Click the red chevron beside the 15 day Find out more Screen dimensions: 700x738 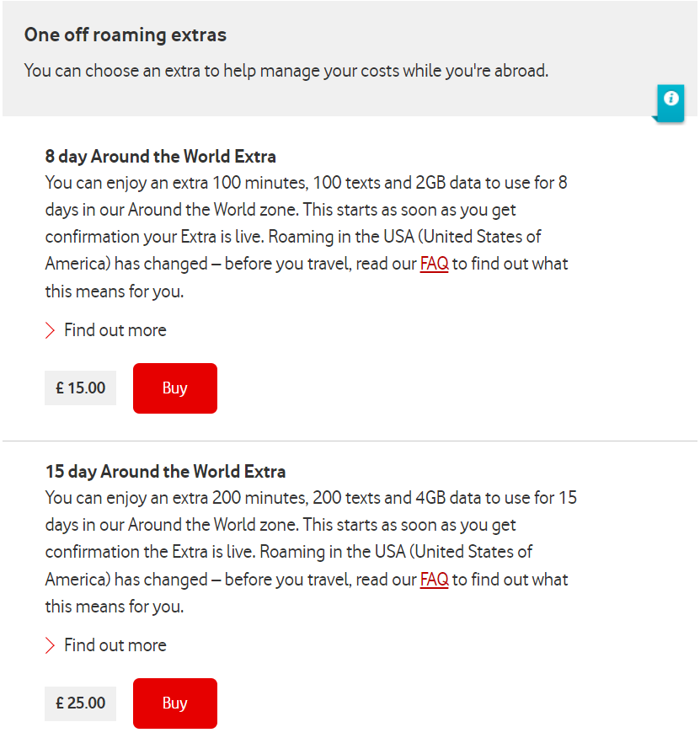click(x=50, y=645)
